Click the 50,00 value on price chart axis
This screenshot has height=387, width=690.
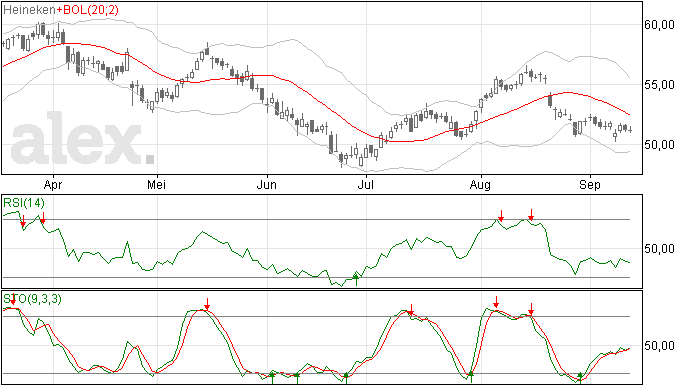659,145
